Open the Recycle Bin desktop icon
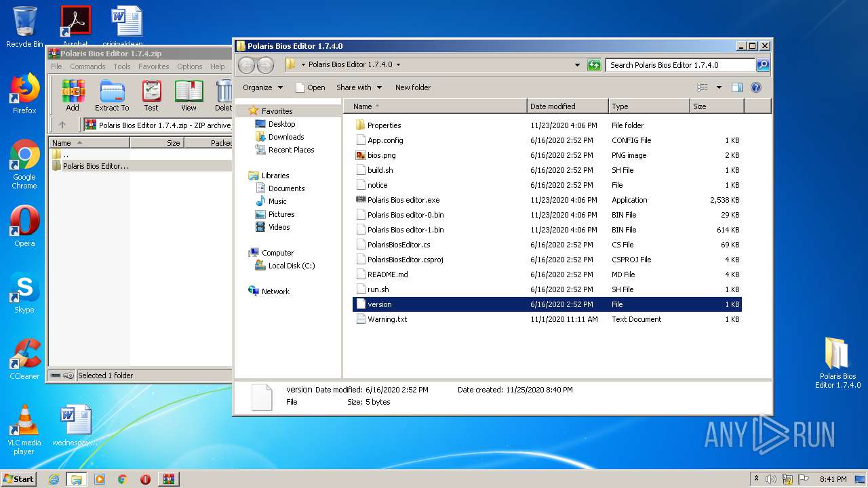 point(24,27)
